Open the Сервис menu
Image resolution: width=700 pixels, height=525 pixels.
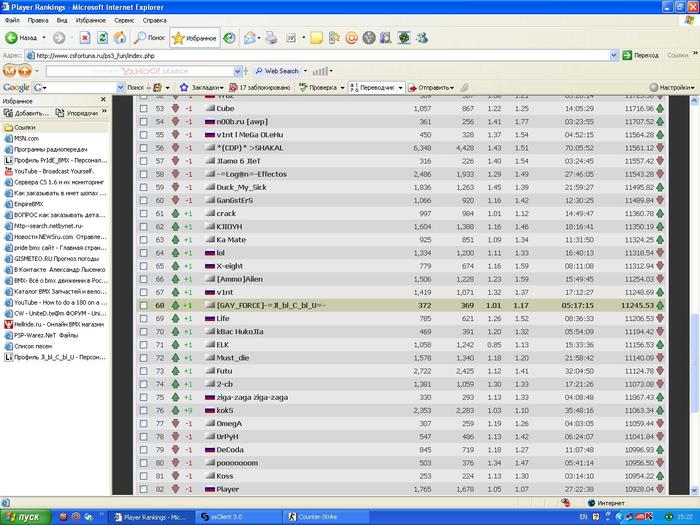coord(124,20)
